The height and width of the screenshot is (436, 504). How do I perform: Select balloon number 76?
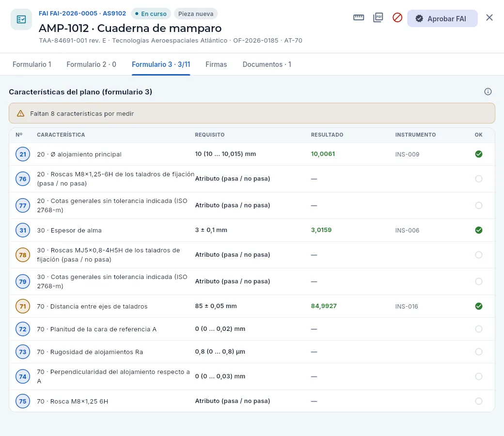point(23,179)
